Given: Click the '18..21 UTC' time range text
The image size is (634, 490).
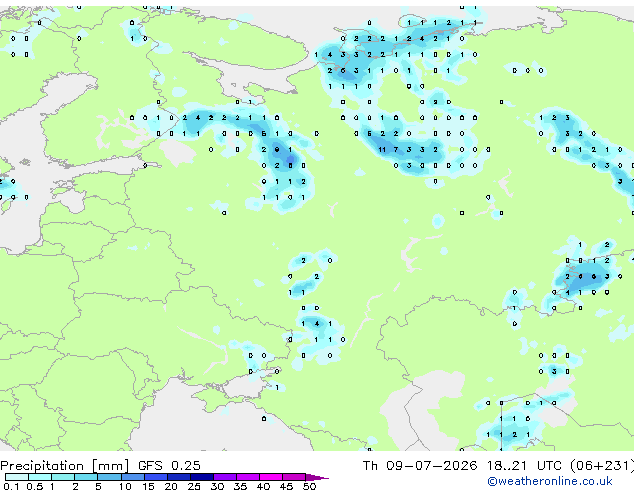Looking at the screenshot, I should coord(524,466).
